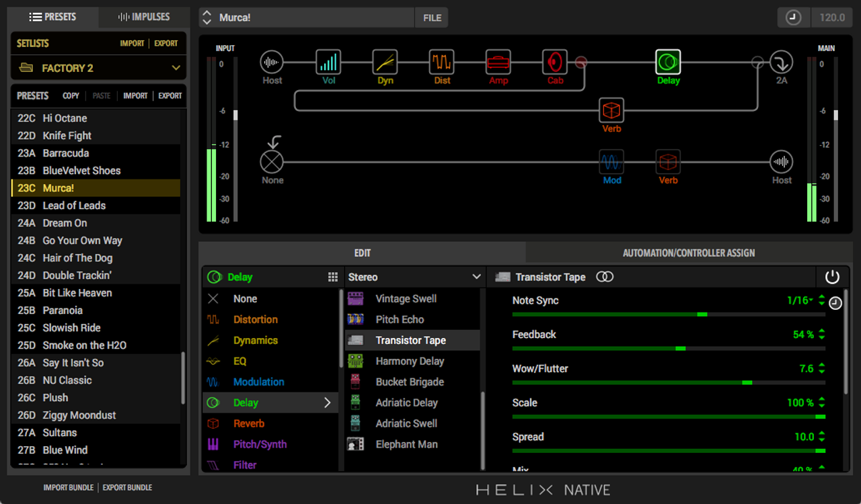Screen dimensions: 861x504
Task: Click the presets list scrollbar
Action: coord(183,378)
